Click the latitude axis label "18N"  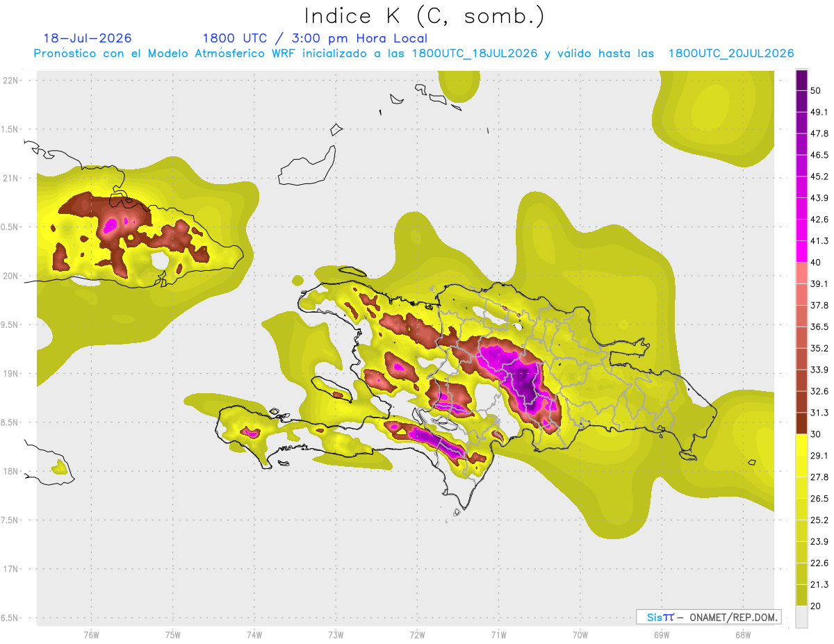[x=12, y=472]
